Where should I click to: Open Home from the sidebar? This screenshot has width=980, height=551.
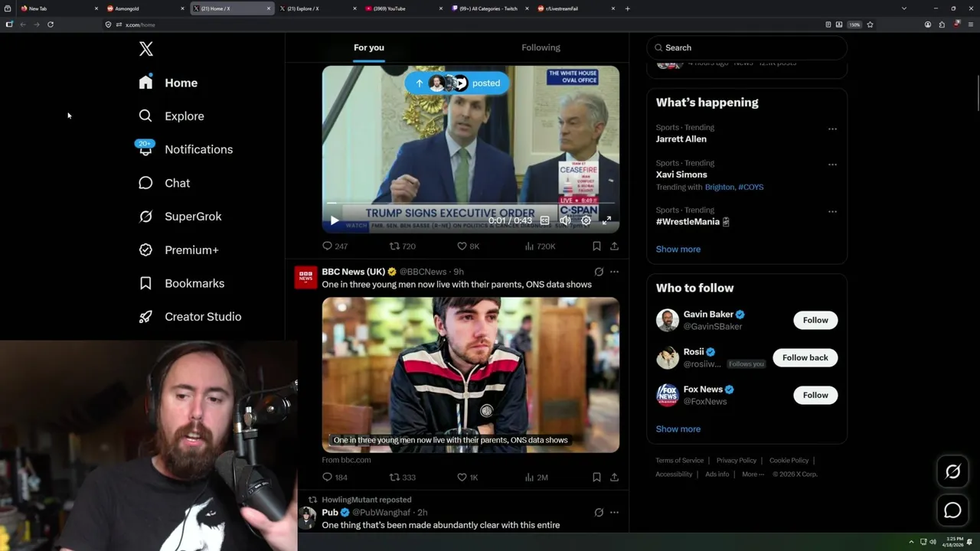168,83
